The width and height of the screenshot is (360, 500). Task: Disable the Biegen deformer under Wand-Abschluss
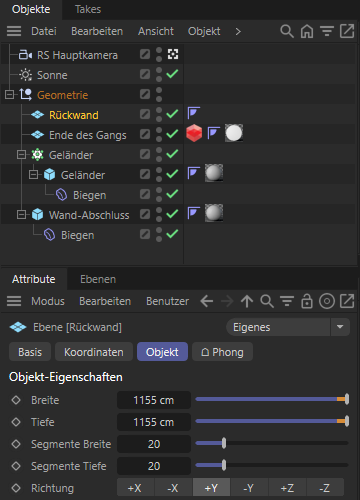tap(172, 234)
